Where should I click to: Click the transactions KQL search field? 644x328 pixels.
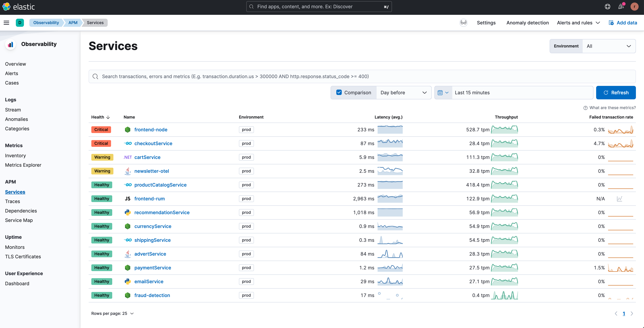coord(362,76)
